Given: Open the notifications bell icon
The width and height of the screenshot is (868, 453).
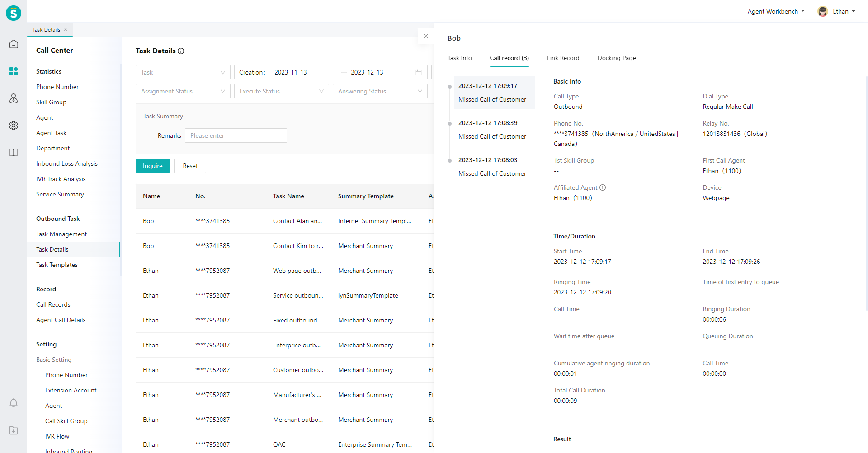Looking at the screenshot, I should click(14, 403).
